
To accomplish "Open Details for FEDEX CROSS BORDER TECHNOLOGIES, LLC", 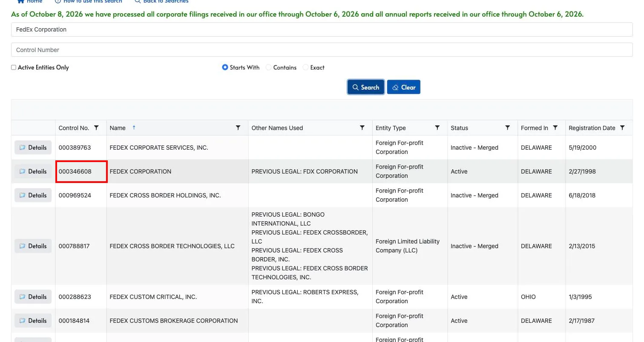I will (x=33, y=246).
